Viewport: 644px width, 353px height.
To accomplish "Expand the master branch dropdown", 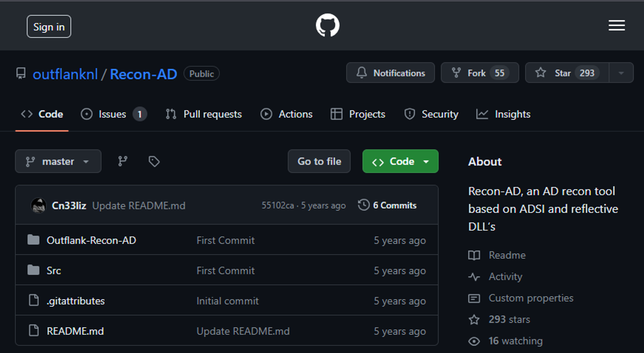I will point(58,161).
